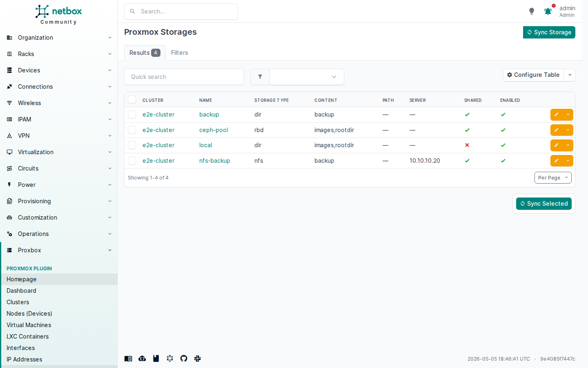Open the e2e-cluster link in the local row
Screen dimensions: 588x368
[158, 145]
